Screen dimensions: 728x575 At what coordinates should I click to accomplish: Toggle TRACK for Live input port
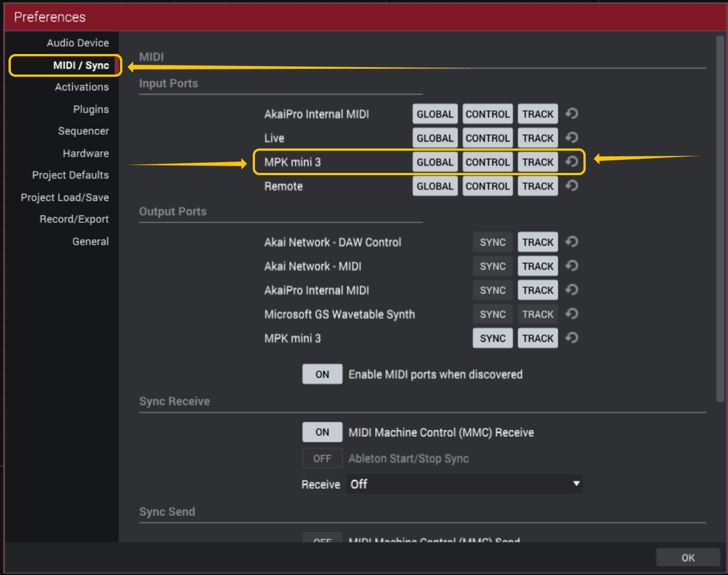pyautogui.click(x=538, y=138)
